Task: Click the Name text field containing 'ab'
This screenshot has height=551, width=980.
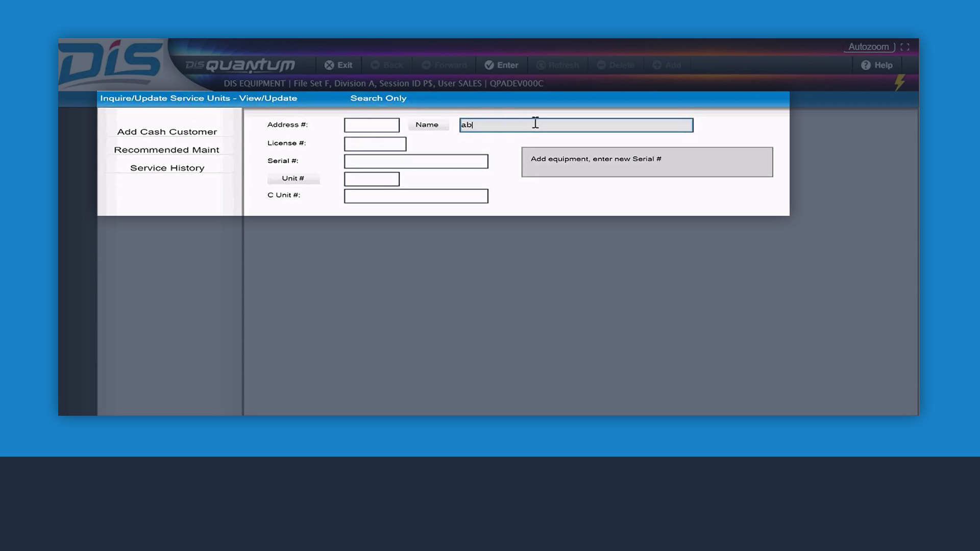Action: (576, 125)
